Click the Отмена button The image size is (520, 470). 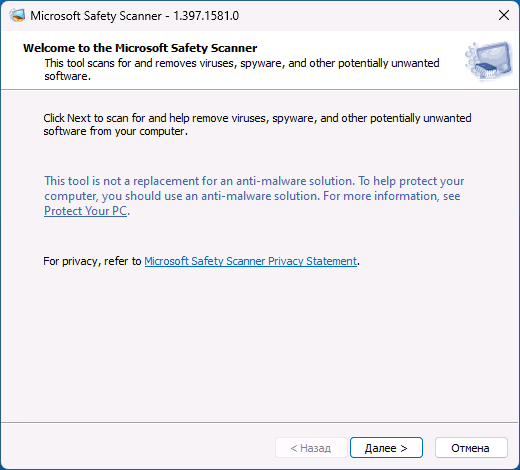tap(471, 448)
